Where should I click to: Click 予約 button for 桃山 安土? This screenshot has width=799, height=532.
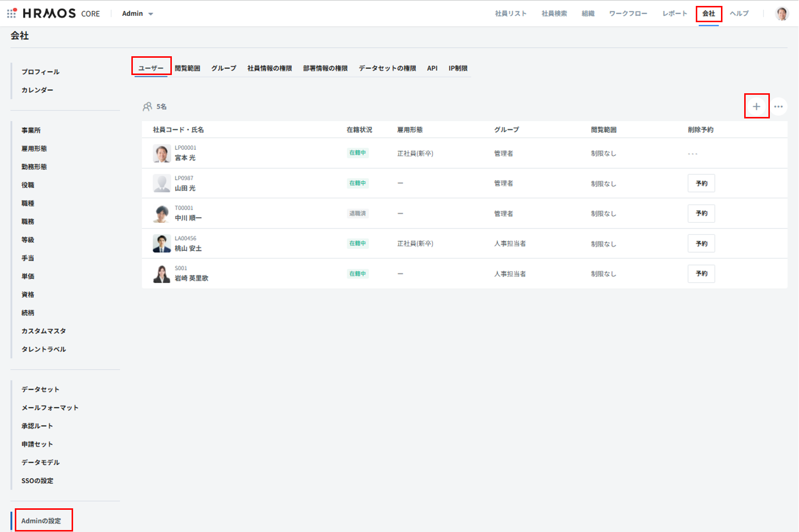click(x=701, y=244)
